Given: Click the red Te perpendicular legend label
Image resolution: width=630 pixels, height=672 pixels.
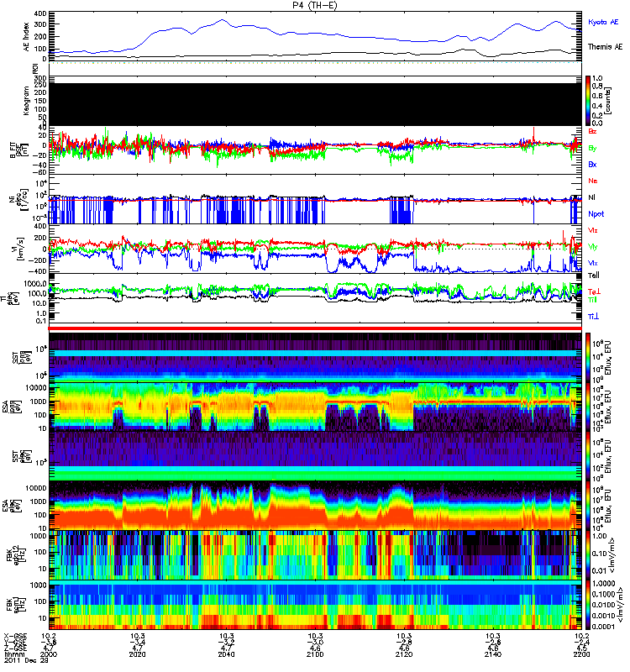Looking at the screenshot, I should [x=594, y=291].
